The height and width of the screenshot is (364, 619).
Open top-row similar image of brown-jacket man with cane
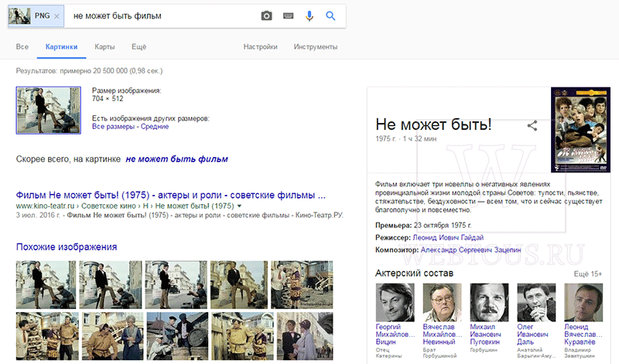[x=239, y=284]
